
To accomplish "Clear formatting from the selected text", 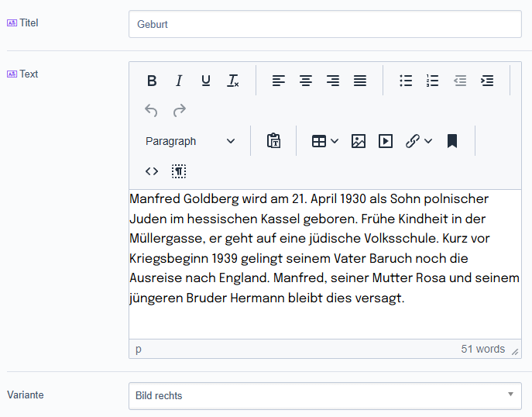I will pos(233,81).
